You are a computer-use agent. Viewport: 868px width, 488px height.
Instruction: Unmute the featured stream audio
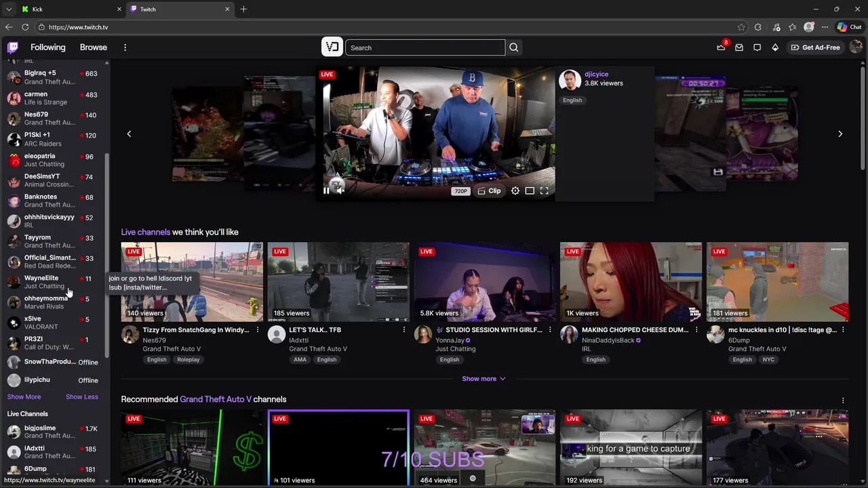[x=340, y=191]
